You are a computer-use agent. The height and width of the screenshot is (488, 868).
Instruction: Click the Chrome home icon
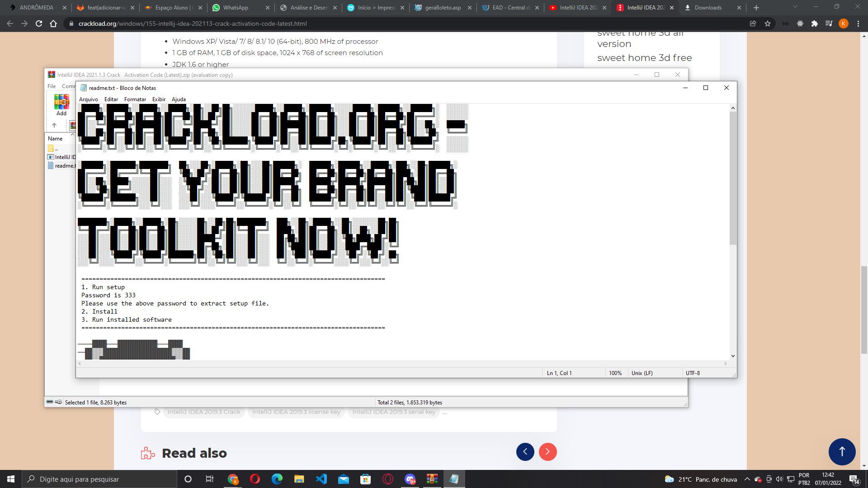(53, 23)
